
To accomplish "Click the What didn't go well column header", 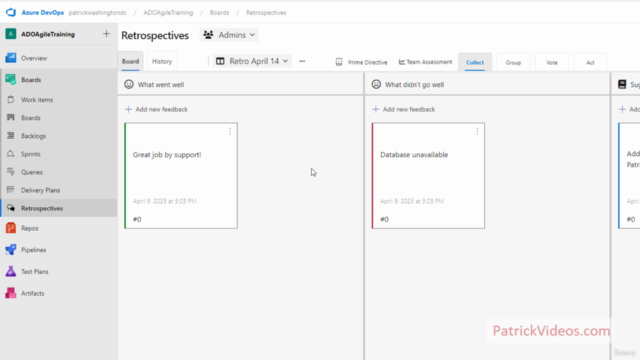I will 414,84.
